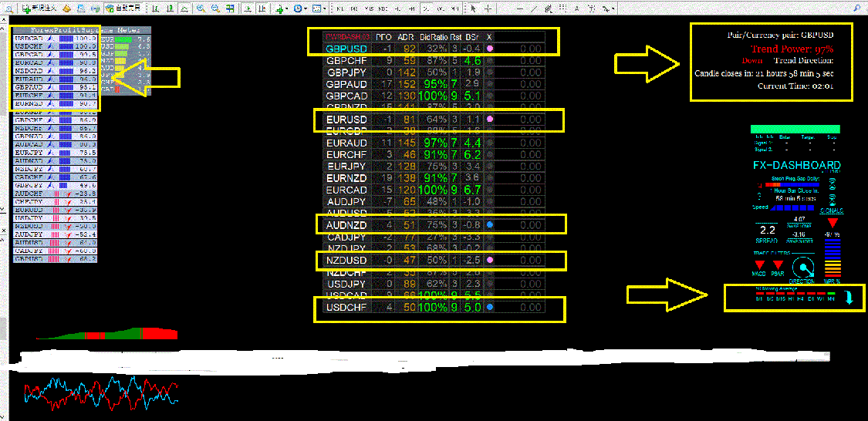Viewport: 868px width, 421px height.
Task: Select the equidistant channel tool
Action: (548, 8)
